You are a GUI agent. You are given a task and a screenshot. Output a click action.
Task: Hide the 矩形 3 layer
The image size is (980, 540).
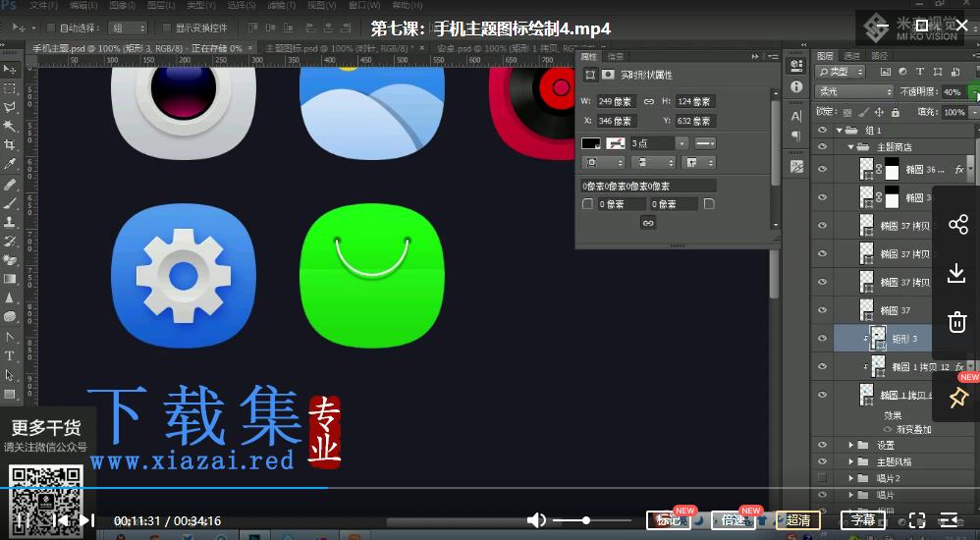click(823, 338)
